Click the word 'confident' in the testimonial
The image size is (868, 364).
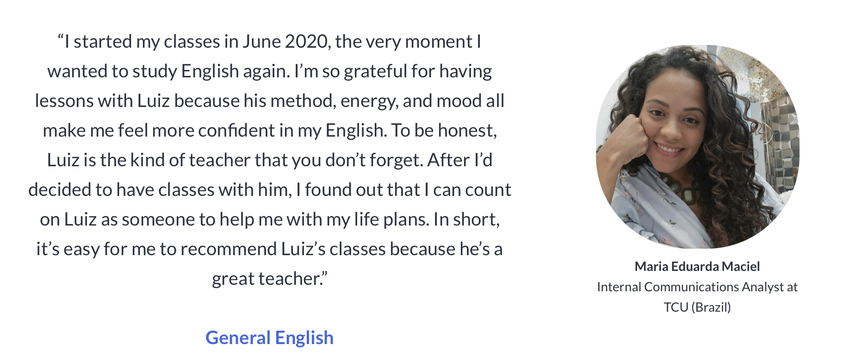coord(236,131)
